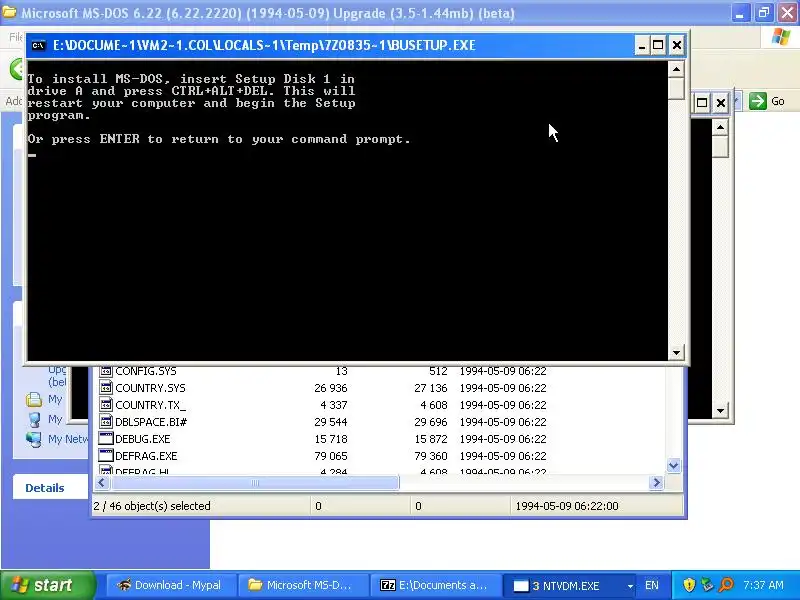Open the Start menu

pyautogui.click(x=48, y=585)
